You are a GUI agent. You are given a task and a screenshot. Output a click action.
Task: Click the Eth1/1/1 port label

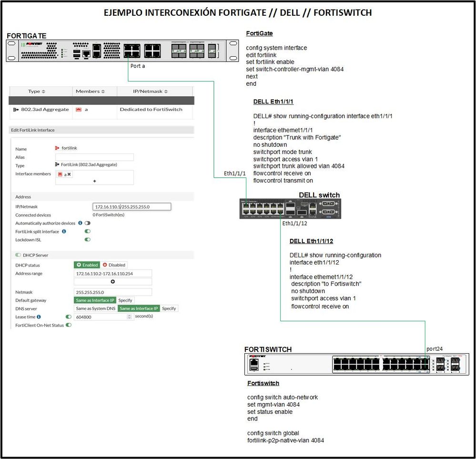coord(234,173)
